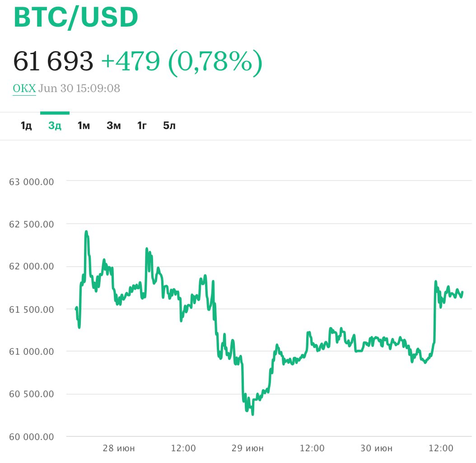Image resolution: width=476 pixels, height=463 pixels.
Task: Switch chart to 1м range
Action: coord(84,126)
